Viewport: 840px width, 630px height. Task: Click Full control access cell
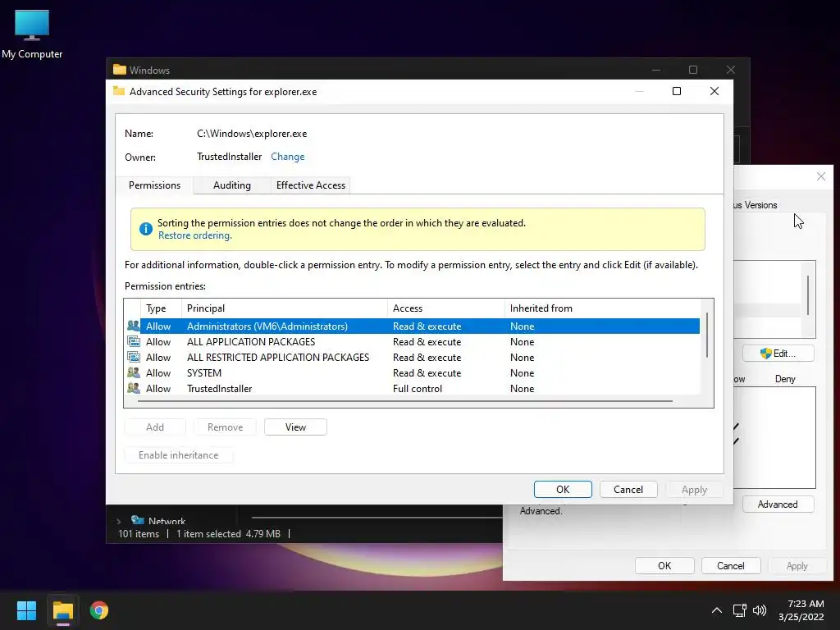tap(418, 388)
